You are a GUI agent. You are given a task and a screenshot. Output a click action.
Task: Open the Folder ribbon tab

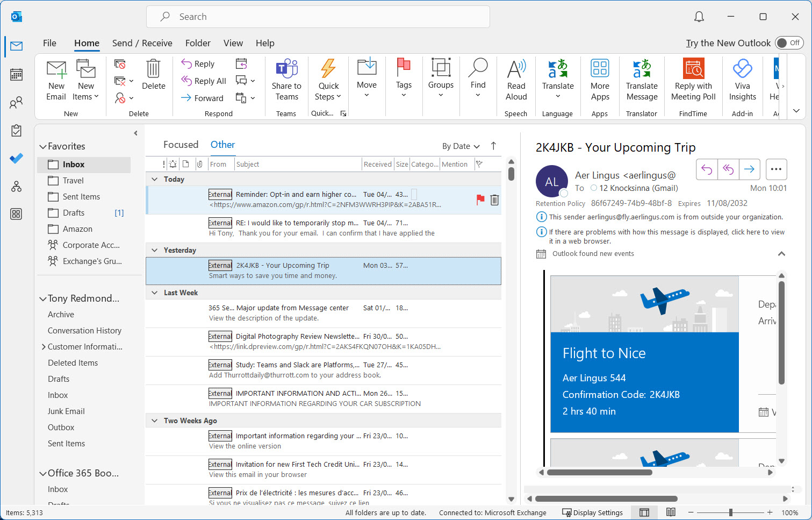point(198,43)
